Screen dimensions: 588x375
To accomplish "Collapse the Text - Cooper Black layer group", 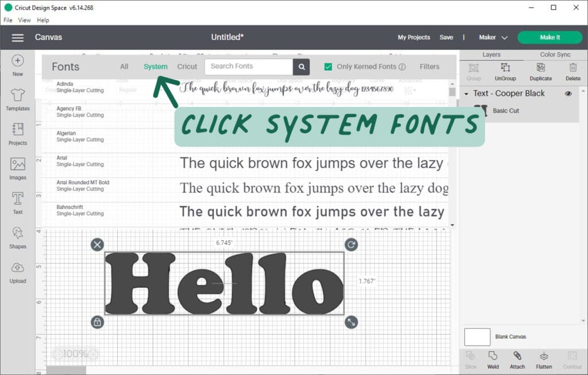I will [466, 94].
